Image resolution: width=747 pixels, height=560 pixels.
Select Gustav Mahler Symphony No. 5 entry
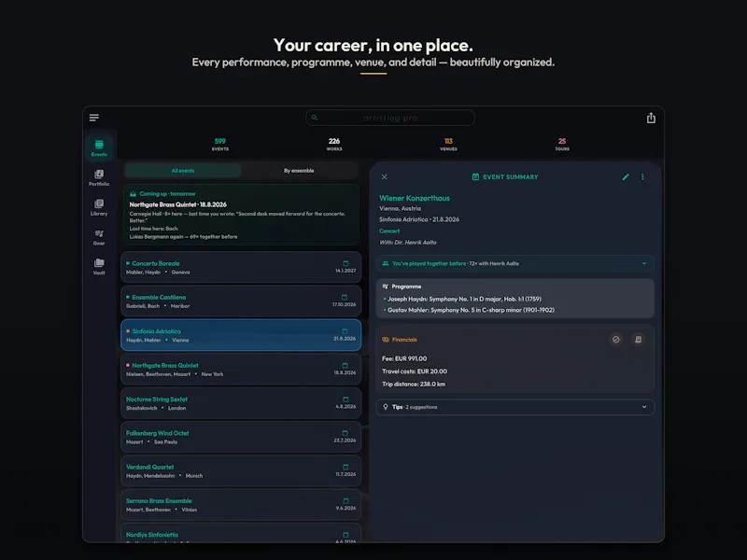(471, 310)
